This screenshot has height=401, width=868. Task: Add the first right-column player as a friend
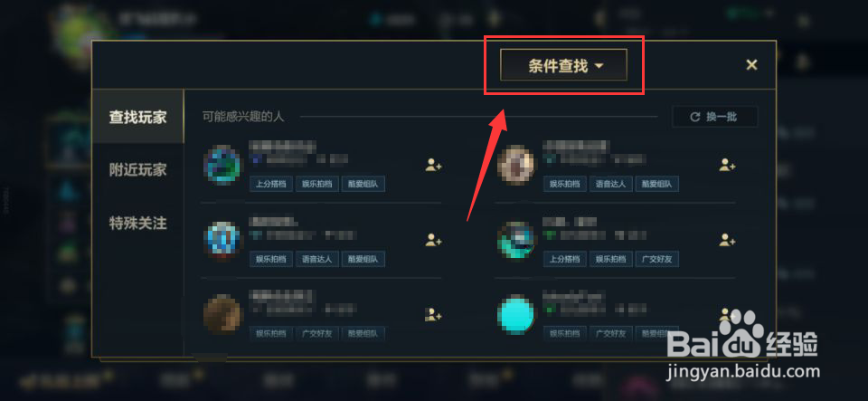coord(727,165)
